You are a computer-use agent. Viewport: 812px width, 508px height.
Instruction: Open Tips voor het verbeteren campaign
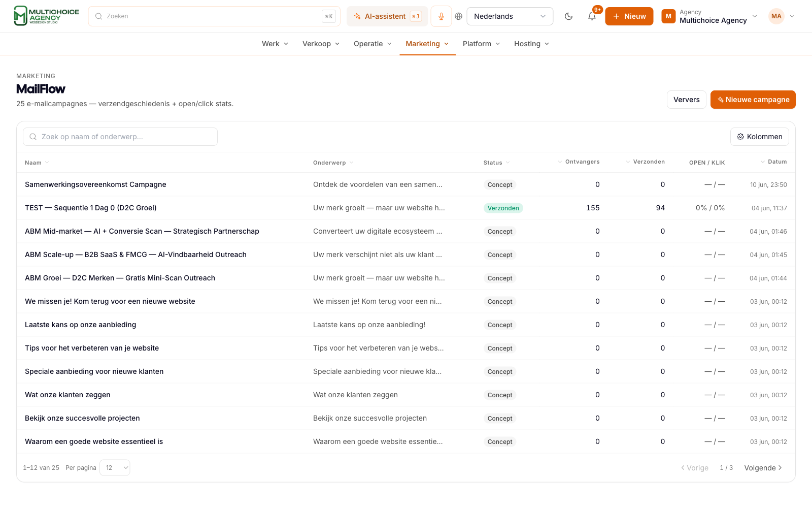pos(92,348)
